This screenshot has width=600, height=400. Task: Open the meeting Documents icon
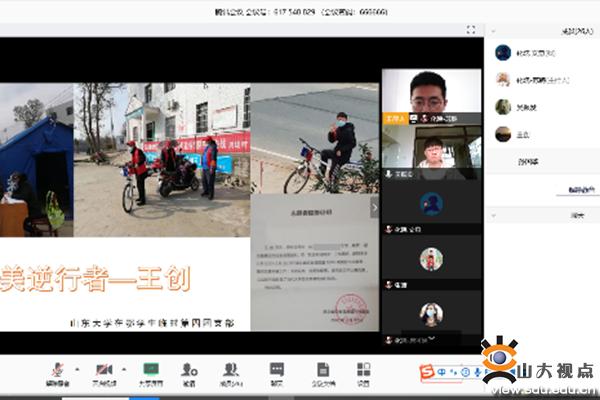coord(323,370)
